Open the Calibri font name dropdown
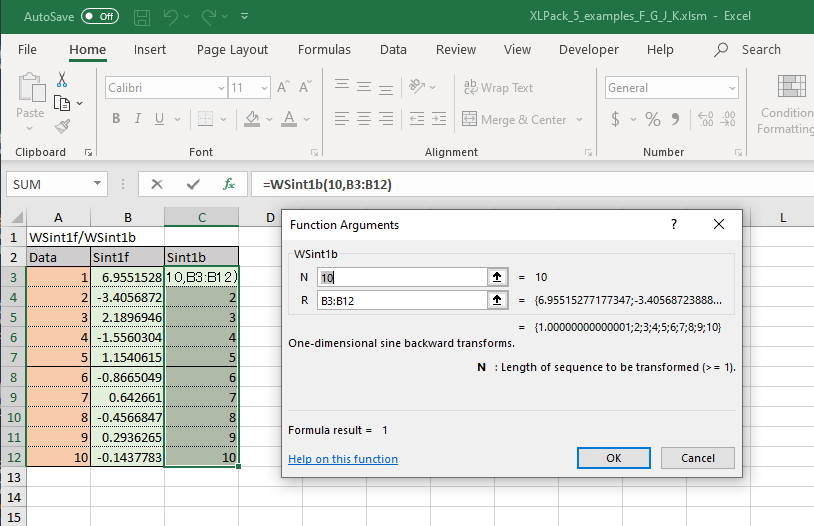Viewport: 814px width, 526px height. [x=221, y=88]
